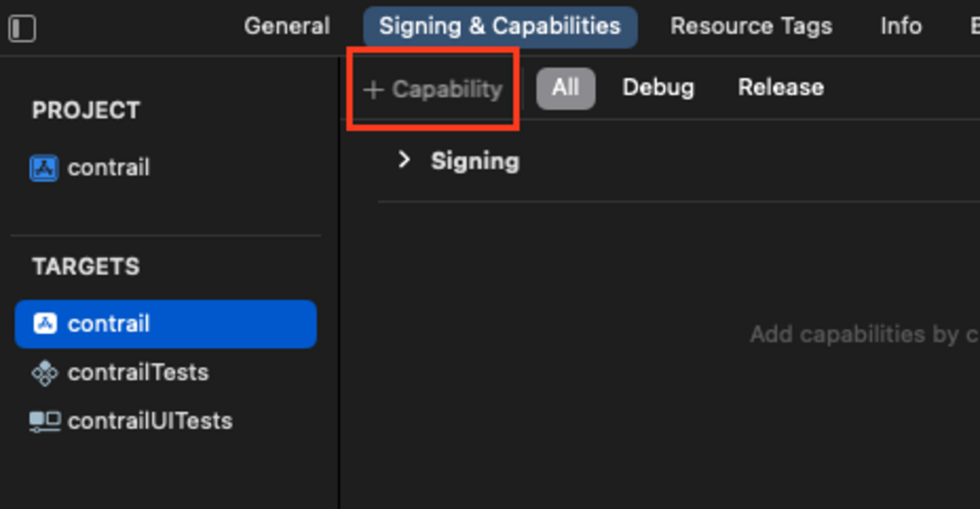This screenshot has width=980, height=509.
Task: Click the Signing section heading
Action: [475, 161]
